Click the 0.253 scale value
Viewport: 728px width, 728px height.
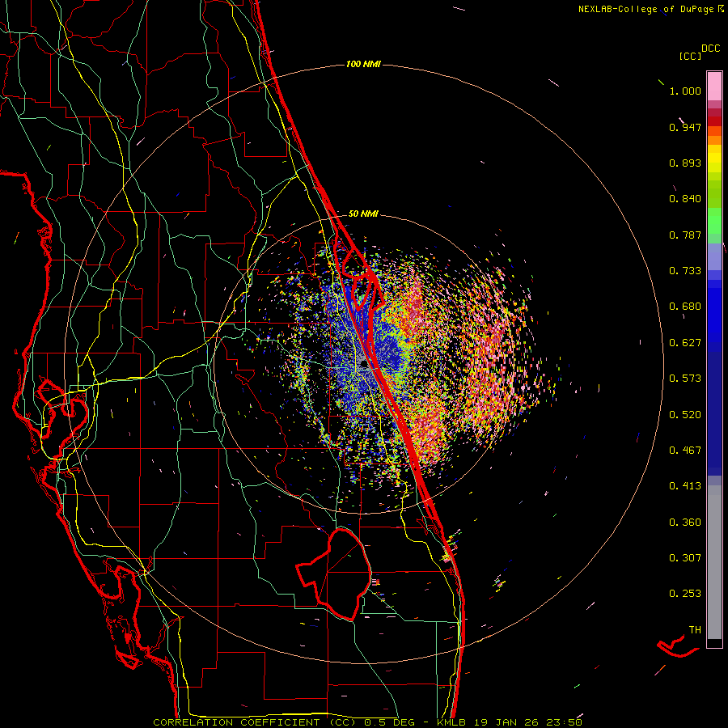[x=685, y=594]
